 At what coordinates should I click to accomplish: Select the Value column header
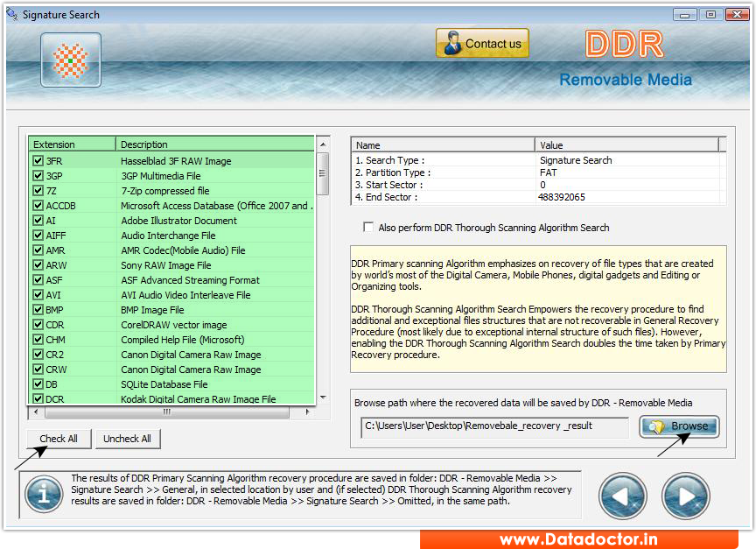click(x=626, y=144)
